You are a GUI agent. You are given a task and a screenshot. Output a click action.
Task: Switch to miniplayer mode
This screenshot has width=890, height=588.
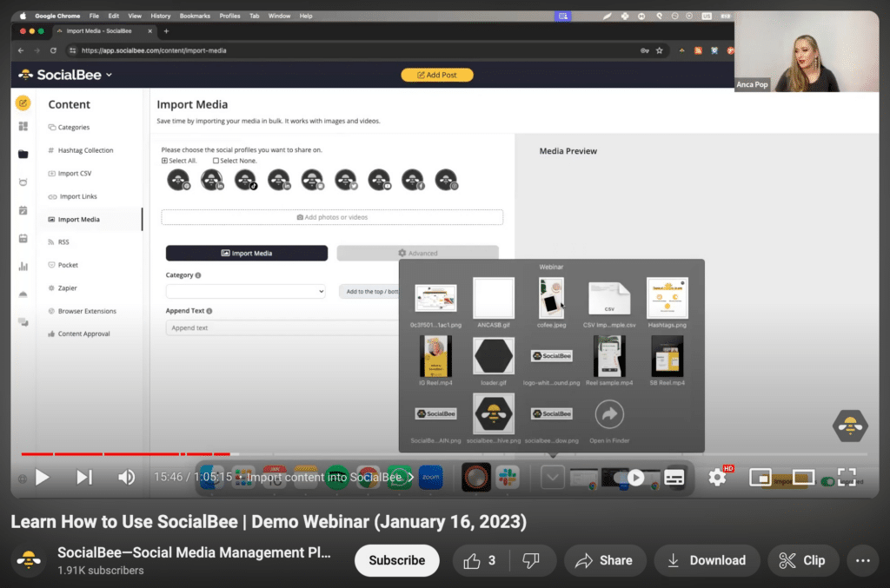(x=760, y=478)
